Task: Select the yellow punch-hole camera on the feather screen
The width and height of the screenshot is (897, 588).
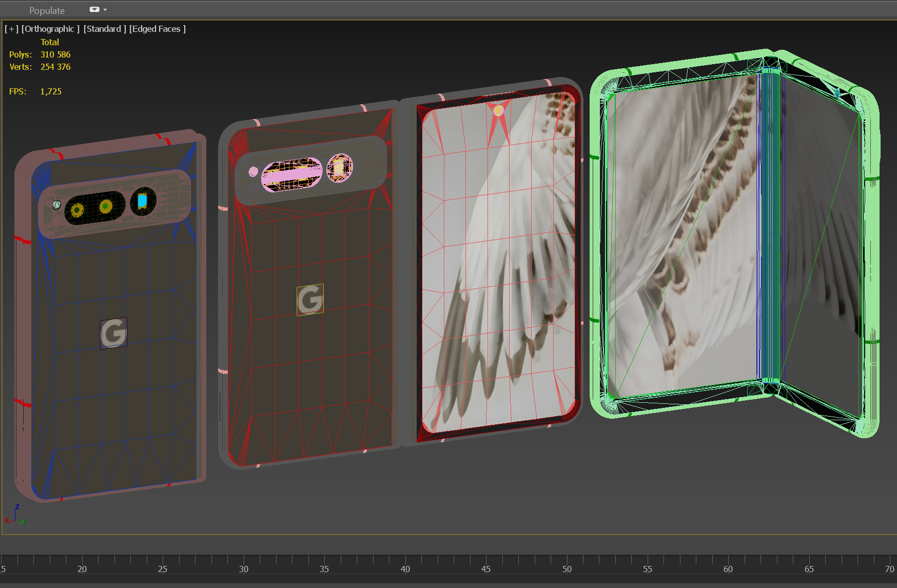Action: point(498,110)
